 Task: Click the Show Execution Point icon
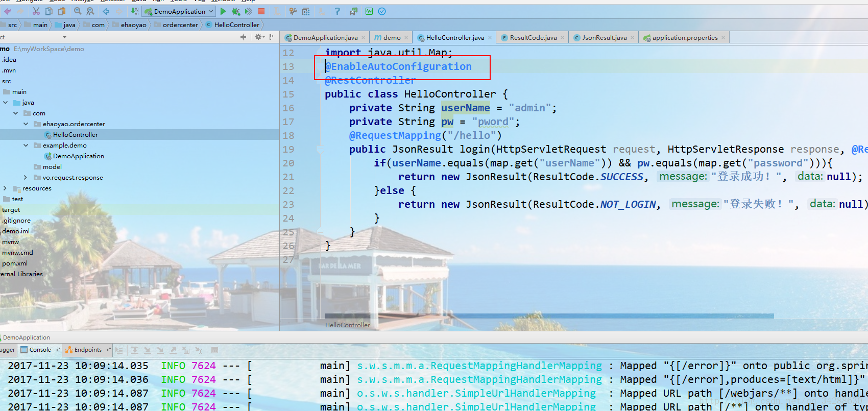(x=119, y=350)
